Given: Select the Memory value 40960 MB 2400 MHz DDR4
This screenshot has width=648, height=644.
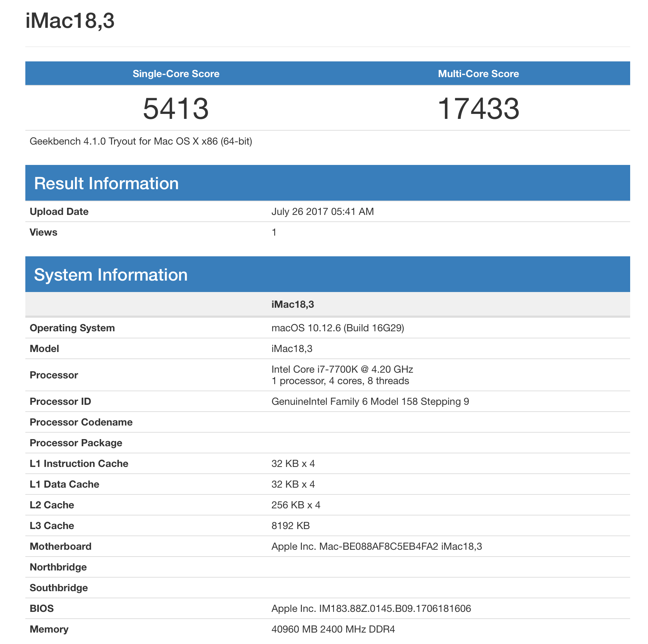Looking at the screenshot, I should pos(333,629).
